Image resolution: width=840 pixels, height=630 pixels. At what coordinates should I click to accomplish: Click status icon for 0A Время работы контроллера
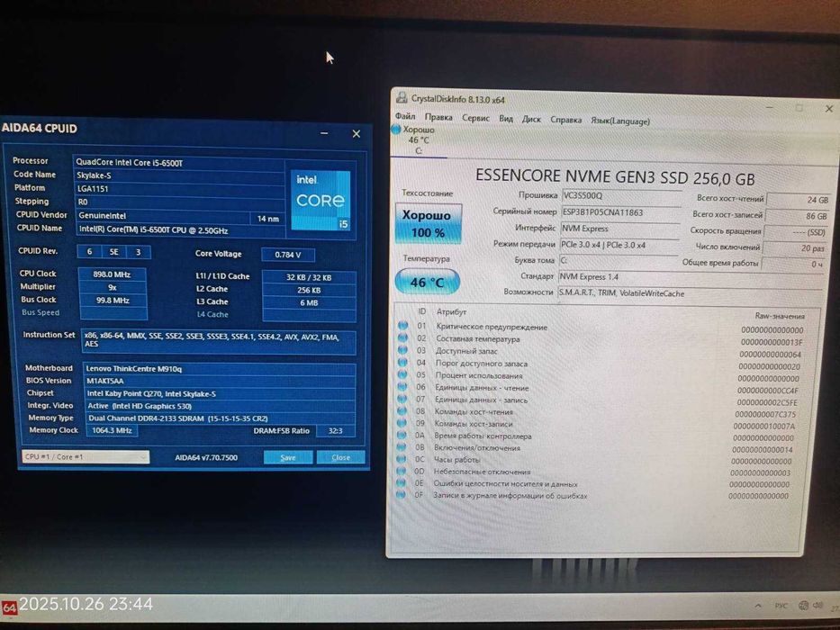pyautogui.click(x=402, y=435)
